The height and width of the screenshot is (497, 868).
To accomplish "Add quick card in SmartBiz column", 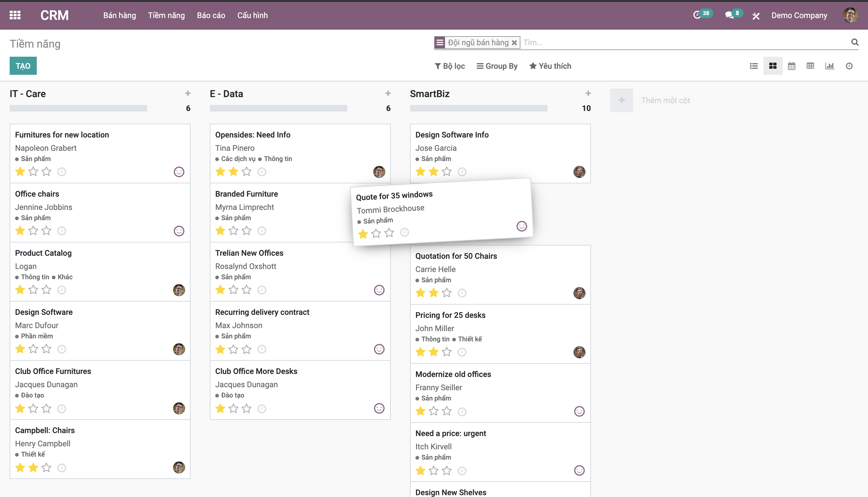I will pyautogui.click(x=588, y=93).
